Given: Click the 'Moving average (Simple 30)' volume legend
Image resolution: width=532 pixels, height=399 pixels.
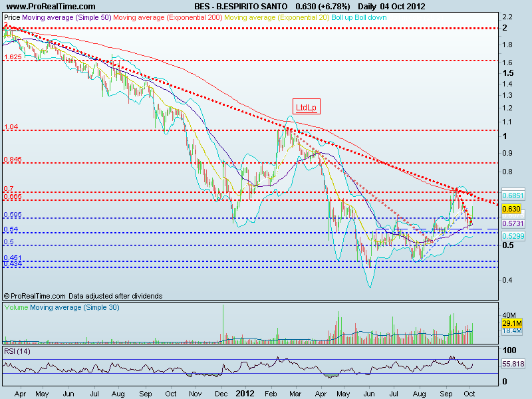Looking at the screenshot, I should click(x=74, y=307).
